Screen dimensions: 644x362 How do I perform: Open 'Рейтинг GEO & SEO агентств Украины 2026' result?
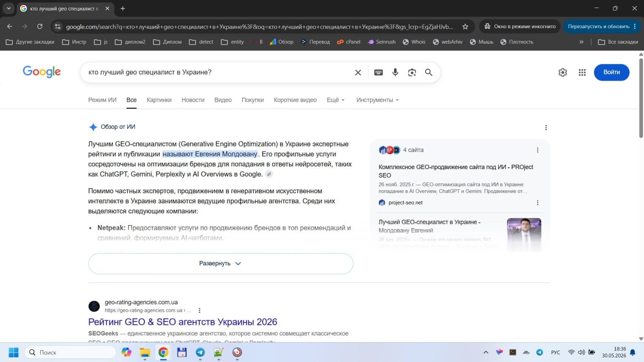click(x=183, y=322)
